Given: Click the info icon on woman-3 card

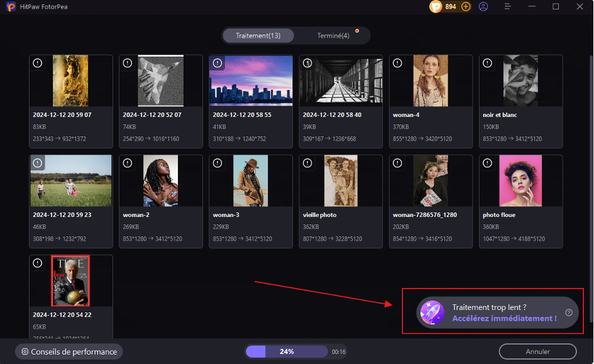Looking at the screenshot, I should 217,163.
